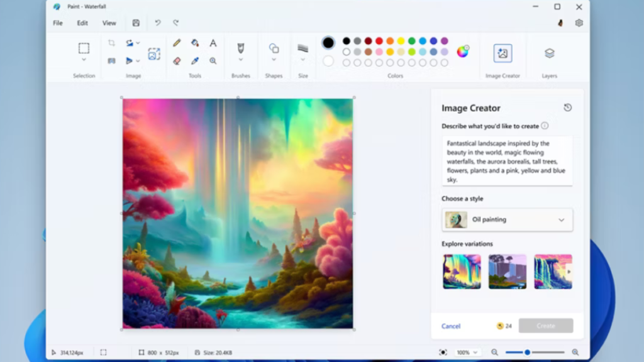Expand the Rotate dropdown arrow

tap(138, 43)
